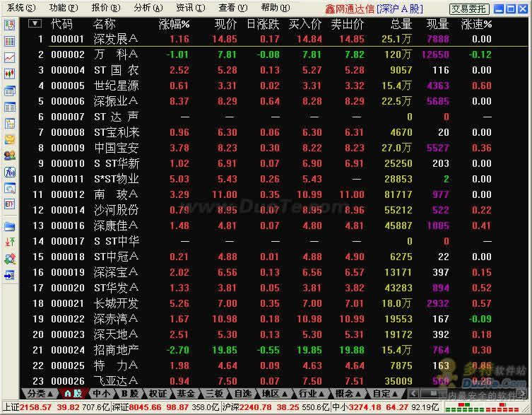Switch to the 自选 tab

click(242, 393)
